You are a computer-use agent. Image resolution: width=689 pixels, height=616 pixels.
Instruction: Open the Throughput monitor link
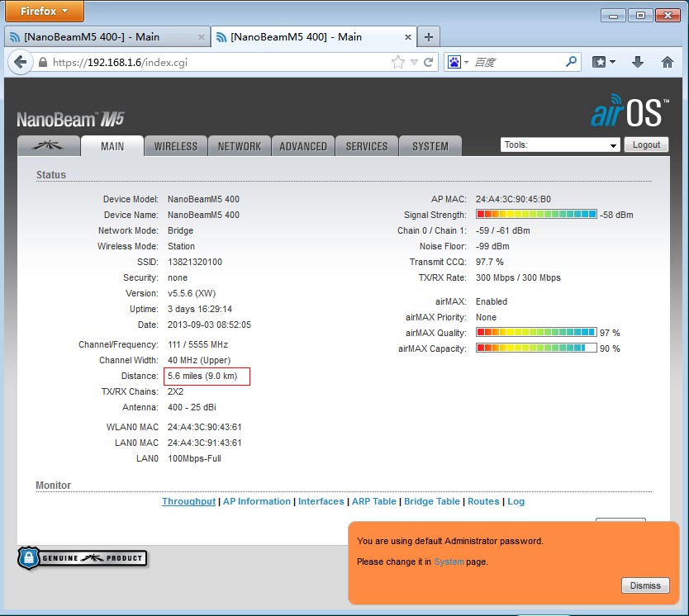(188, 501)
